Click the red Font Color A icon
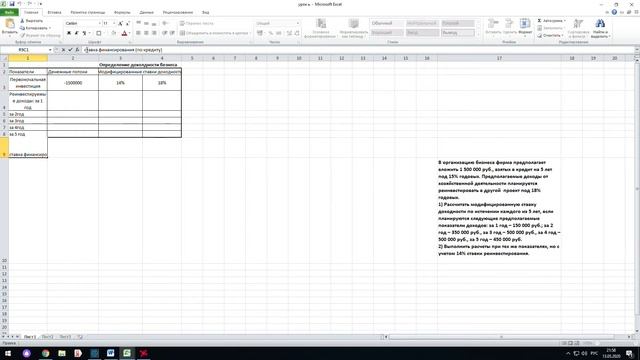The width and height of the screenshot is (640, 360). pyautogui.click(x=124, y=33)
